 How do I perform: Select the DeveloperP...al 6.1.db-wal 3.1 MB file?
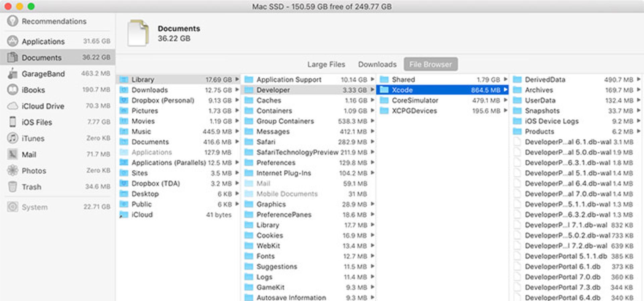tap(576, 142)
